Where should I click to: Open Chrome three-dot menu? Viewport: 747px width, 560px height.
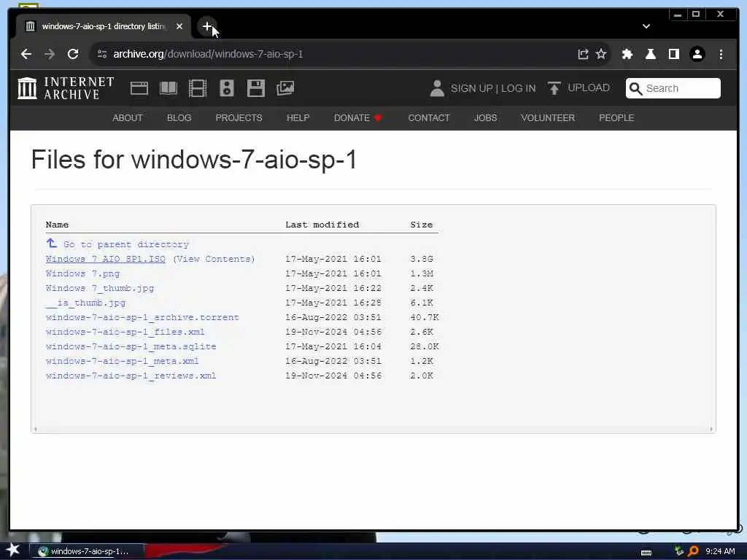tap(721, 54)
